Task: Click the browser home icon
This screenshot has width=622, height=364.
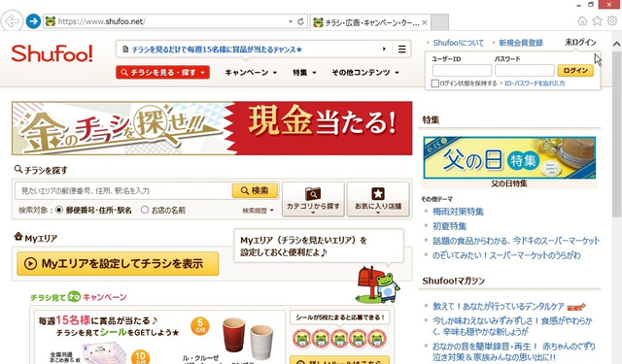Action: [582, 21]
